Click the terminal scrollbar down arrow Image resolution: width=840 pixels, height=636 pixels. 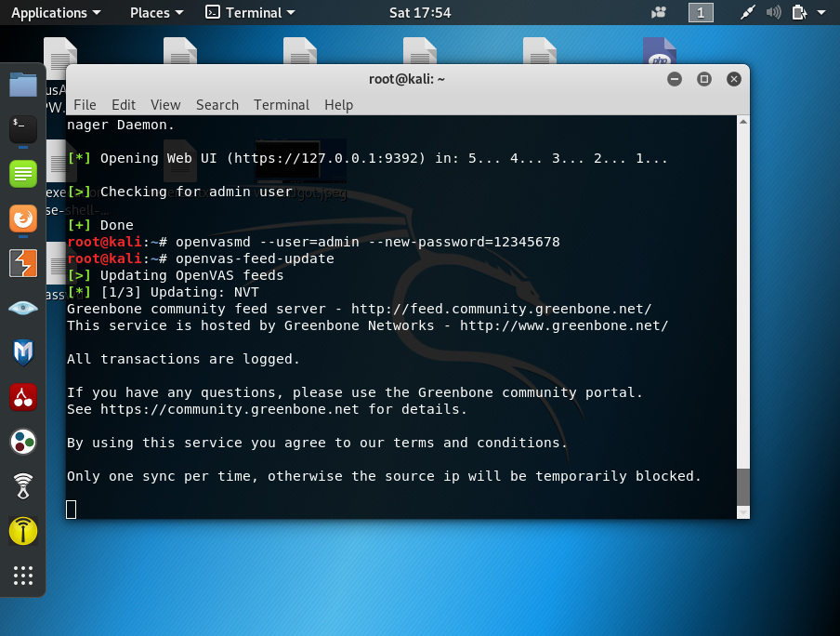(x=743, y=512)
